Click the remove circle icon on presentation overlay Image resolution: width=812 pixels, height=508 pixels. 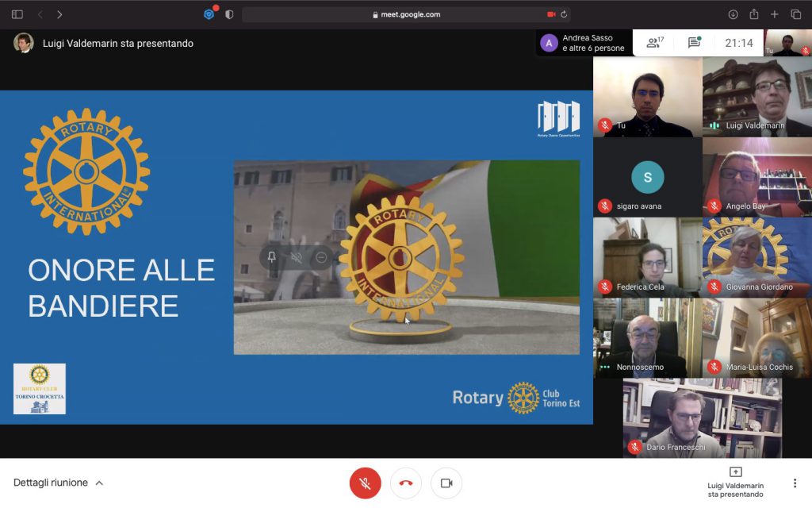coord(321,257)
